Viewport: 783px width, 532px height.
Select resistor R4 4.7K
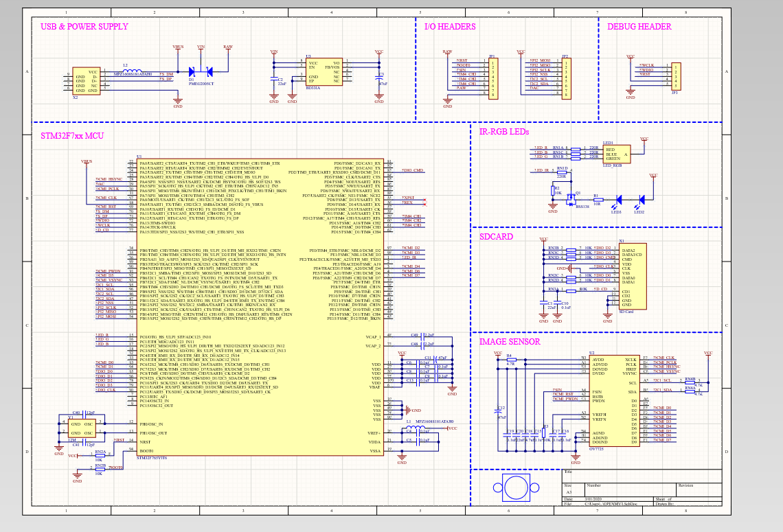(x=510, y=359)
